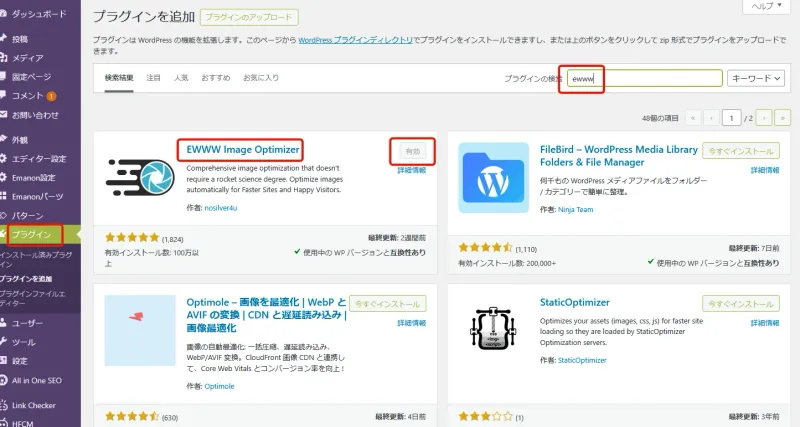800x427 pixels.
Task: Go to the first results page
Action: coord(693,118)
